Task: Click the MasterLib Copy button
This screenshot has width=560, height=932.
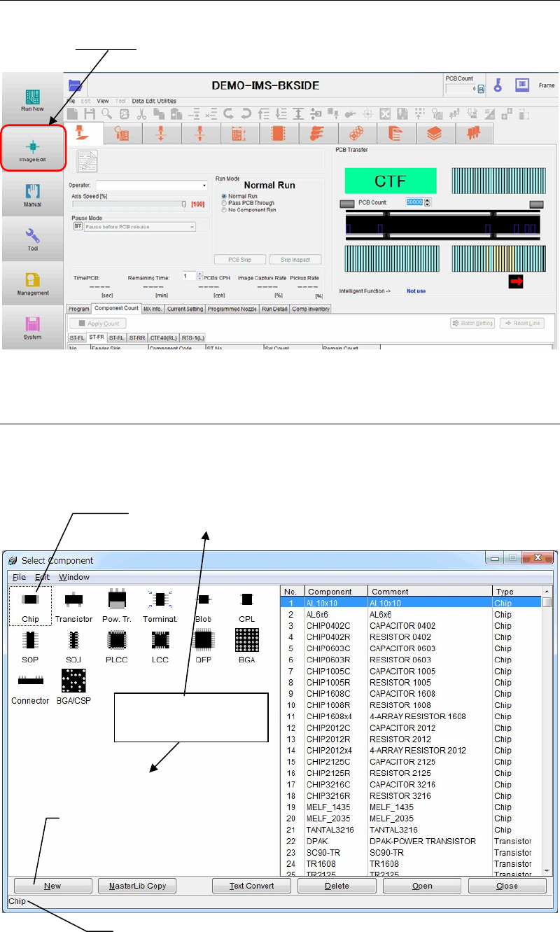Action: click(137, 886)
